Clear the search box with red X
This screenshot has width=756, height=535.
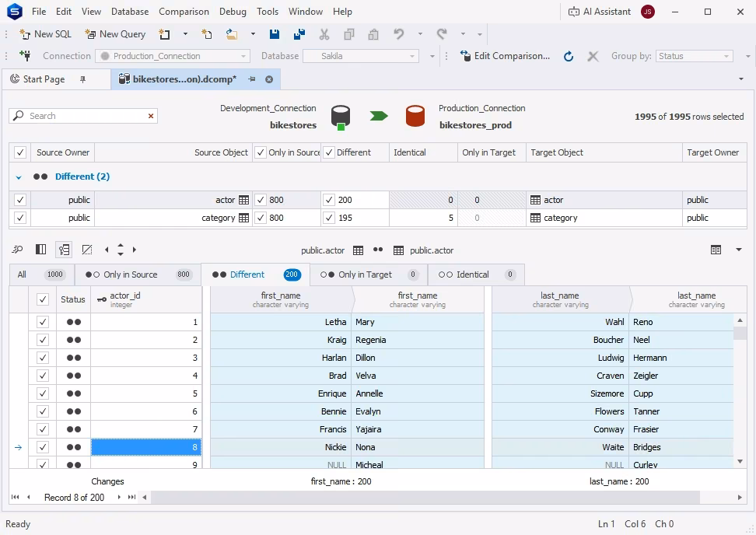coord(151,116)
